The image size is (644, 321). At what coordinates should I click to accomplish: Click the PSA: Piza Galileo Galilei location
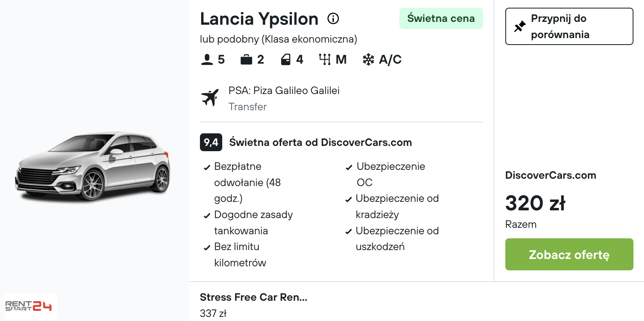pos(284,91)
